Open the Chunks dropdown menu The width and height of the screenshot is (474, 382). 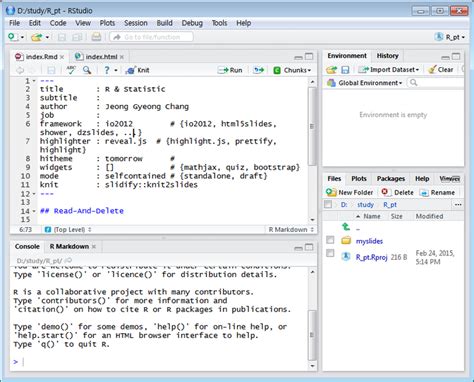292,70
